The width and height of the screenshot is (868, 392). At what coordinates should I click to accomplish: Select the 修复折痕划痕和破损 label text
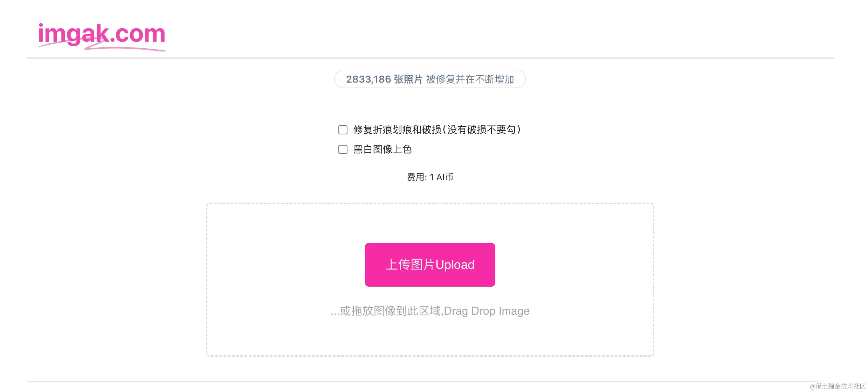397,130
